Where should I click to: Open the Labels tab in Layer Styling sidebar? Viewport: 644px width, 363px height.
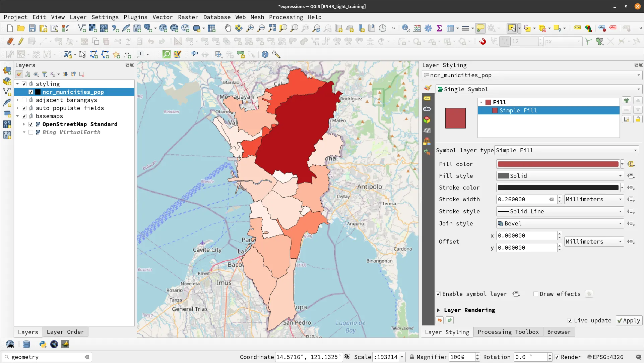point(427,98)
